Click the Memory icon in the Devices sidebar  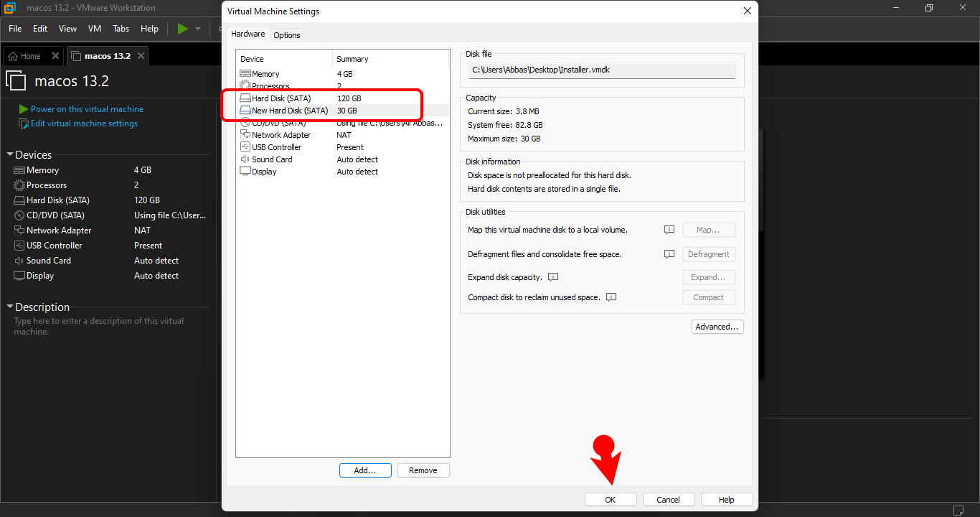tap(19, 170)
